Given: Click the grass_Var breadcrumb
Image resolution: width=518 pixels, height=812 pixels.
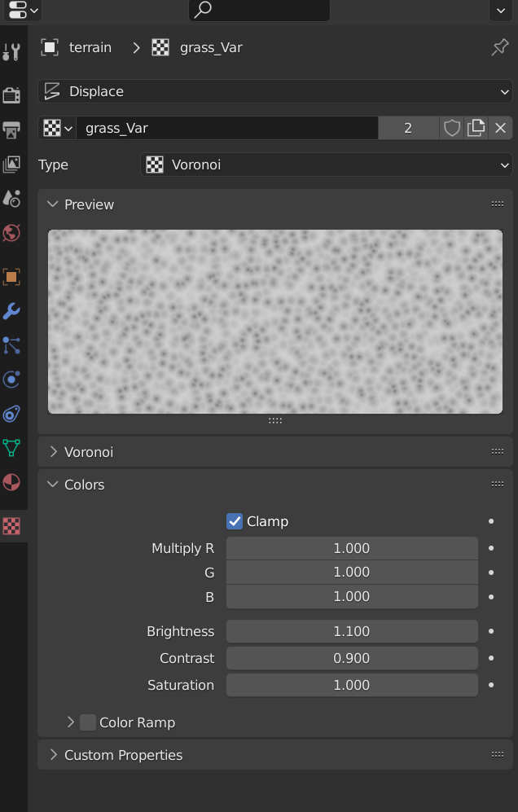Looking at the screenshot, I should pyautogui.click(x=211, y=47).
